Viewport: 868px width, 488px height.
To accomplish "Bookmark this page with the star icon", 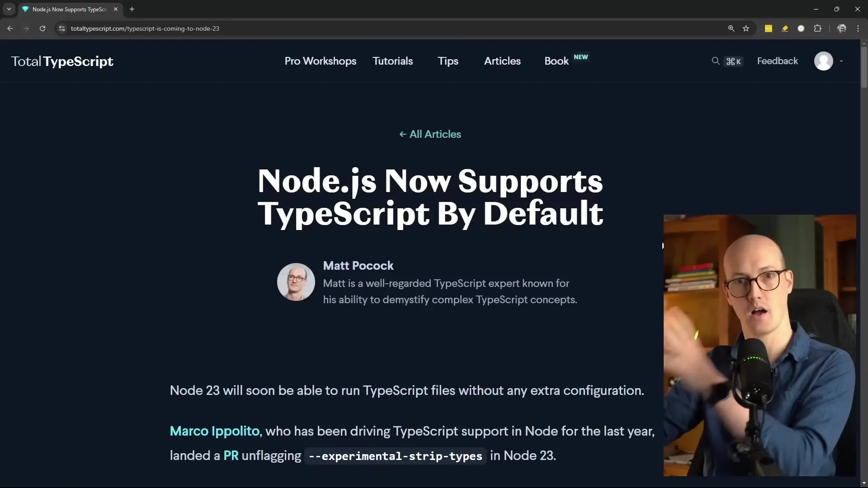I will (x=746, y=28).
